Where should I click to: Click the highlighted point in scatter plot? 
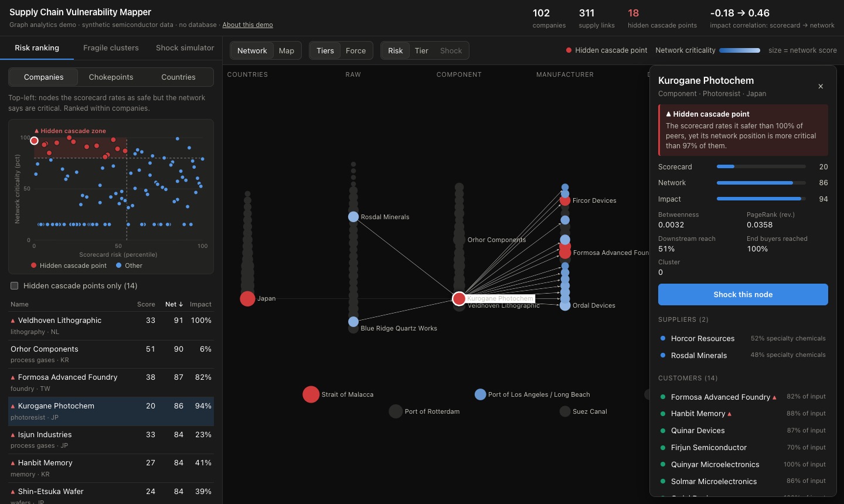34,141
